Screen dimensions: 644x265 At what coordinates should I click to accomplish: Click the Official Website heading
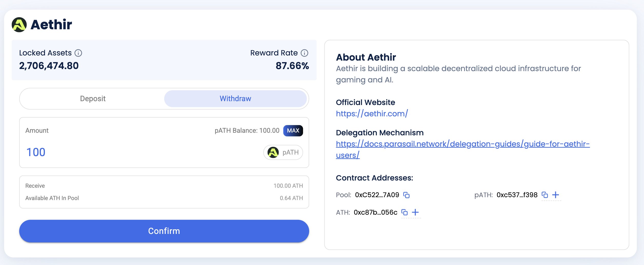[366, 102]
